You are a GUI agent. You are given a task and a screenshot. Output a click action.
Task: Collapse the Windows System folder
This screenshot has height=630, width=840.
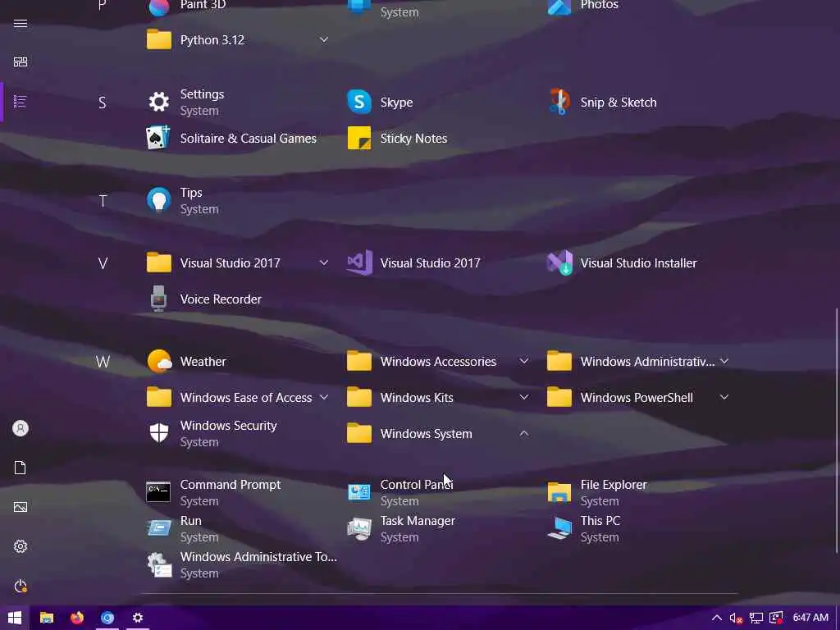pyautogui.click(x=439, y=433)
